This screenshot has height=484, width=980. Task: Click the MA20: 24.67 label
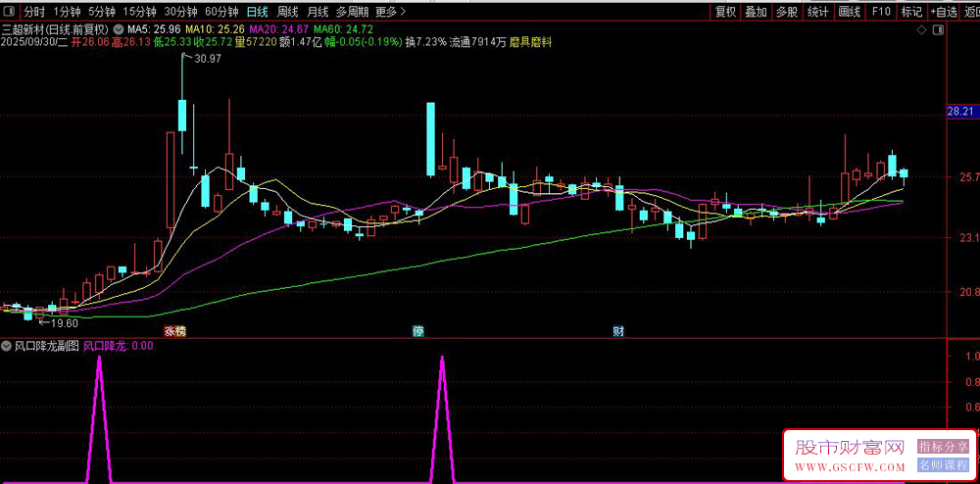pos(278,29)
